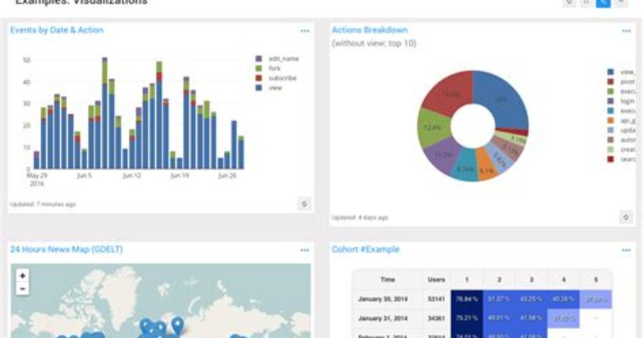
Task: Select the January 31, 2014 cohort row label
Action: pos(383,318)
